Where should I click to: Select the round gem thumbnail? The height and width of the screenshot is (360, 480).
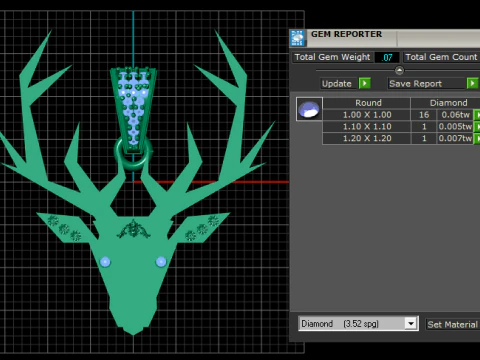tap(309, 109)
